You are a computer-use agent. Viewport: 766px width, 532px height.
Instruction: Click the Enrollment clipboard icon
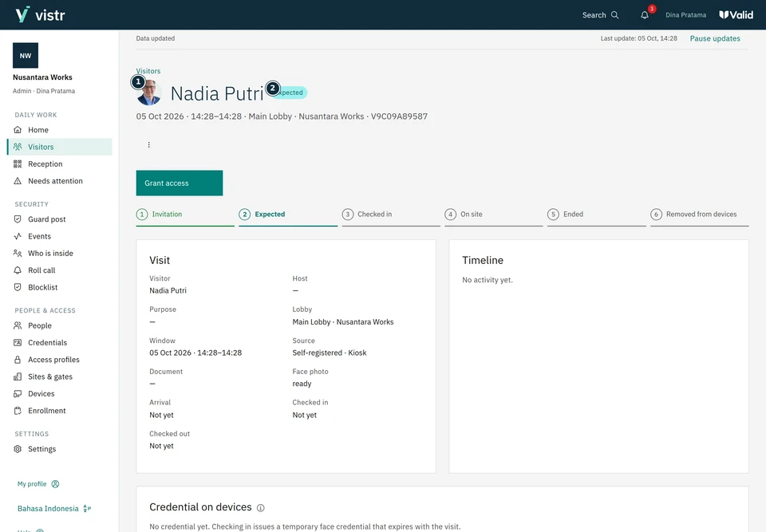click(x=18, y=411)
